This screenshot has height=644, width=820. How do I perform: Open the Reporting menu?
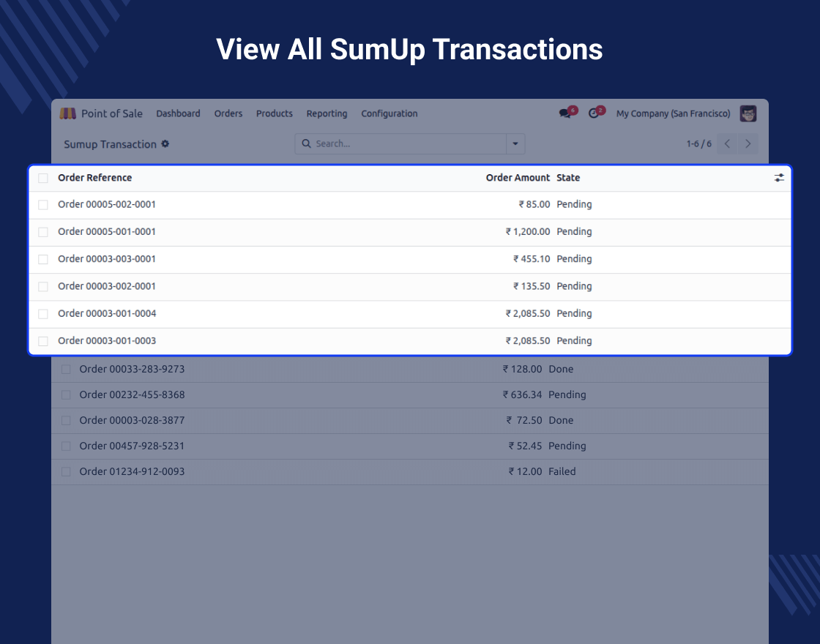(327, 113)
